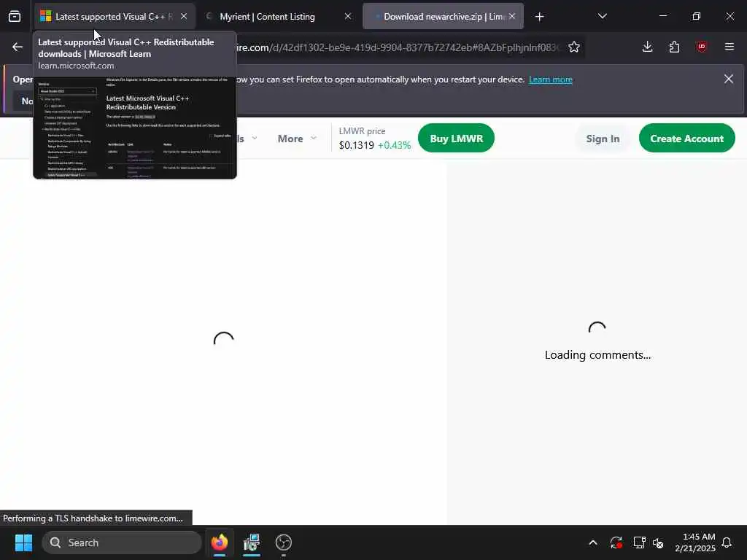Open the notifications bell icon
The height and width of the screenshot is (560, 747).
pos(727,542)
